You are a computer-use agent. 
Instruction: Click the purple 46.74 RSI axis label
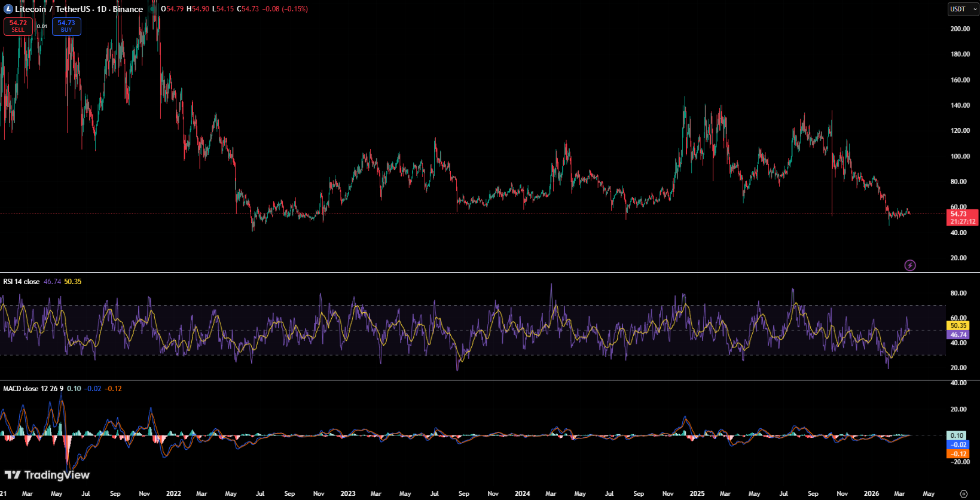pos(958,335)
